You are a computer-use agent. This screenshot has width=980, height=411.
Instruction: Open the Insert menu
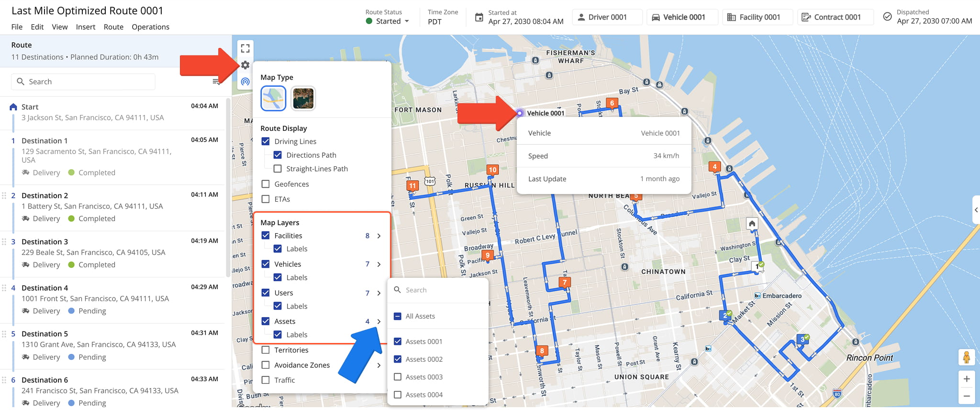coord(86,27)
